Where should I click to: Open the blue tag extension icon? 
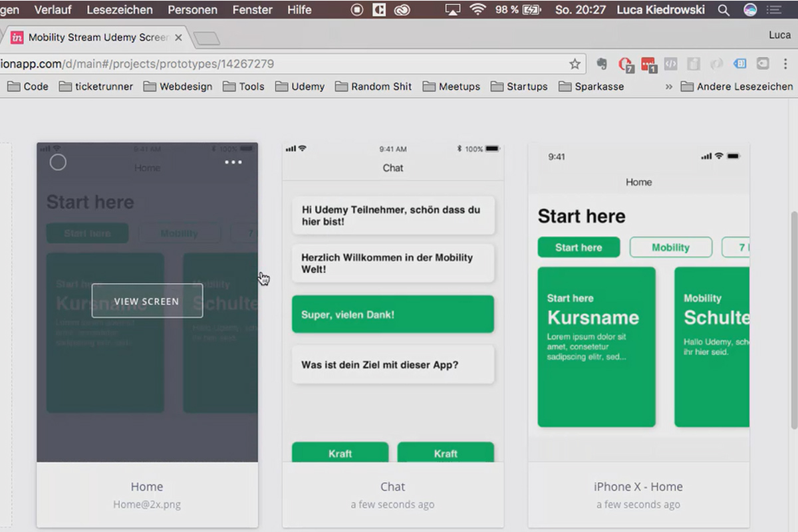tap(739, 64)
